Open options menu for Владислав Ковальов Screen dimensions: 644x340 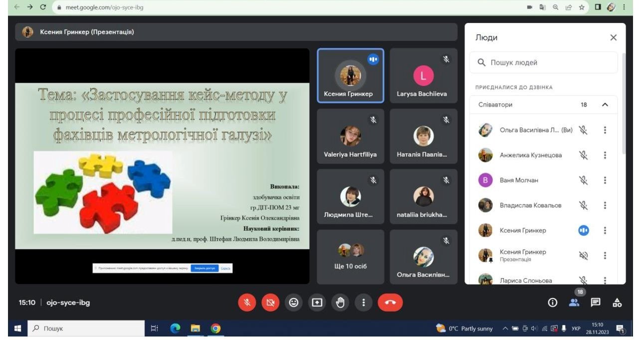coord(605,205)
